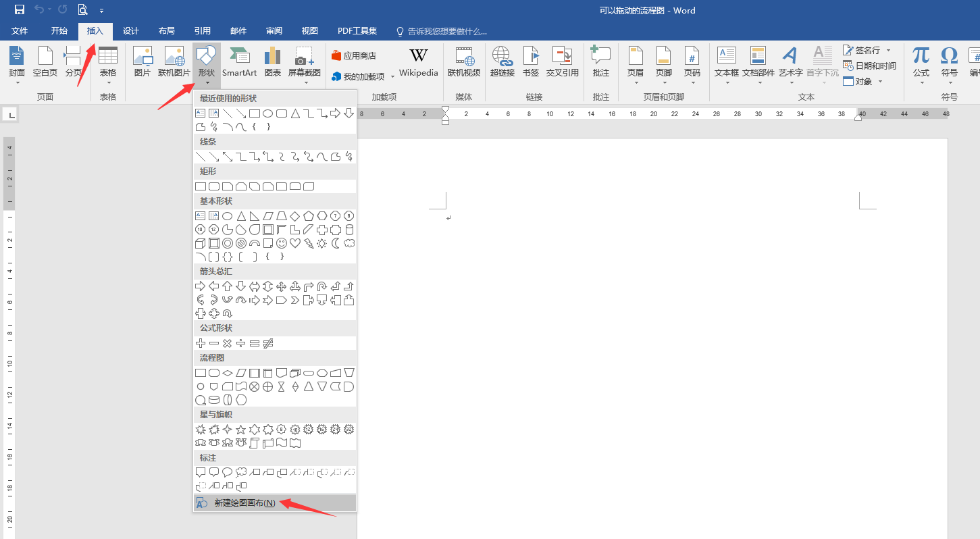Switch to the 设计 tab
This screenshot has width=980, height=539.
pyautogui.click(x=130, y=31)
